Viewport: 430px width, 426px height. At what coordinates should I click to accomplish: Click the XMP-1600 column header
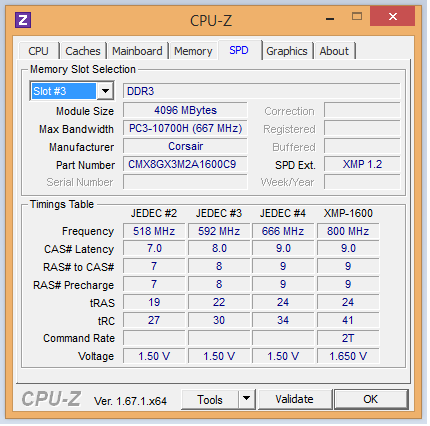tap(348, 213)
